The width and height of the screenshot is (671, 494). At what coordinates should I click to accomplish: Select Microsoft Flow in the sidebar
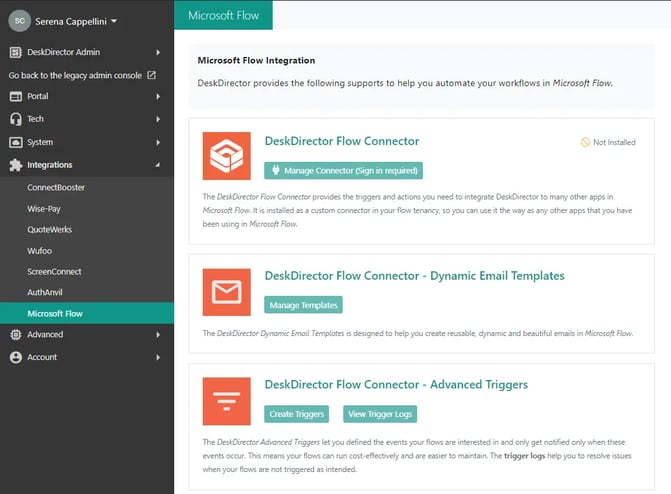[87, 313]
